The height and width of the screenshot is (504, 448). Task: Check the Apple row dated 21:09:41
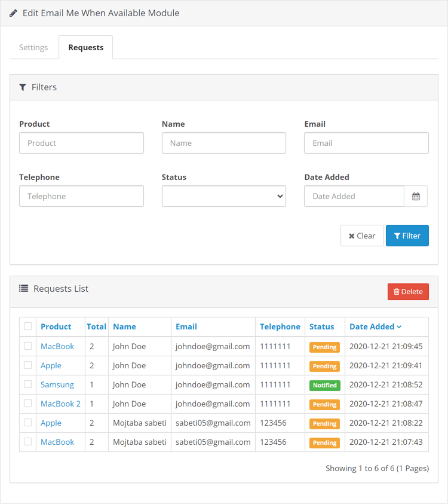tap(28, 365)
